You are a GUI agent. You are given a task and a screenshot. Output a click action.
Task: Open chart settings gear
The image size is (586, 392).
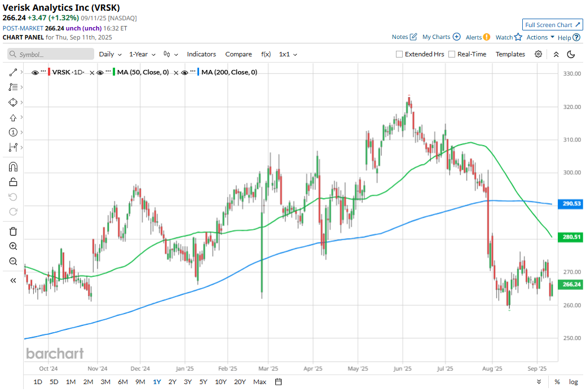(x=538, y=54)
